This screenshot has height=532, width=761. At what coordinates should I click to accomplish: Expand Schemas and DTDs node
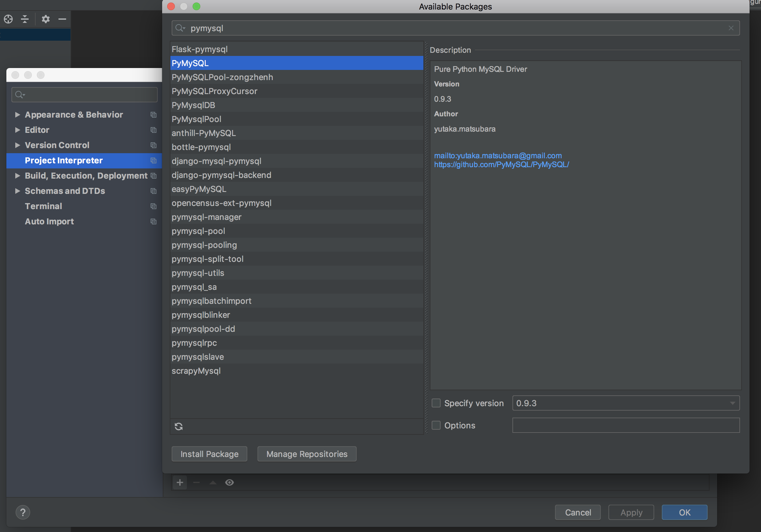coord(17,191)
